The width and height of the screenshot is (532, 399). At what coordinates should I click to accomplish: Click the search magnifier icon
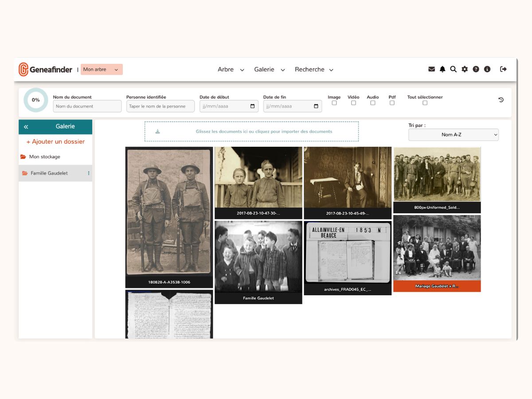tap(453, 69)
